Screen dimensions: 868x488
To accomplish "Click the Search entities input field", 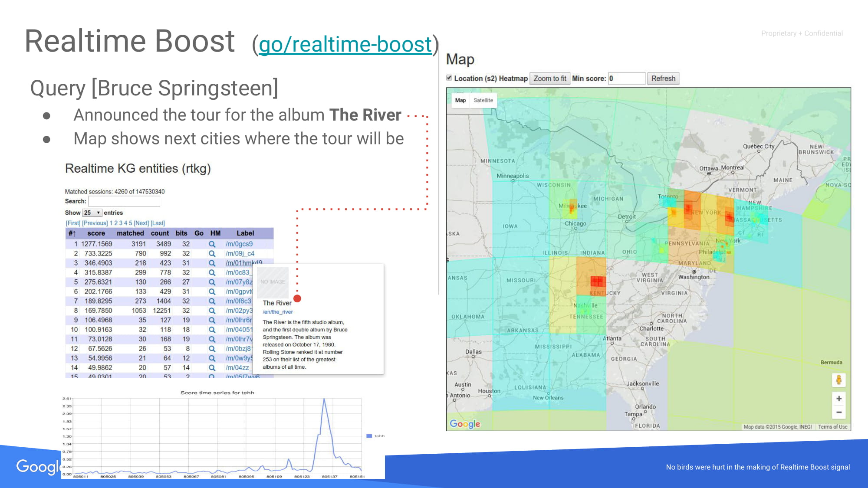I will (x=124, y=201).
